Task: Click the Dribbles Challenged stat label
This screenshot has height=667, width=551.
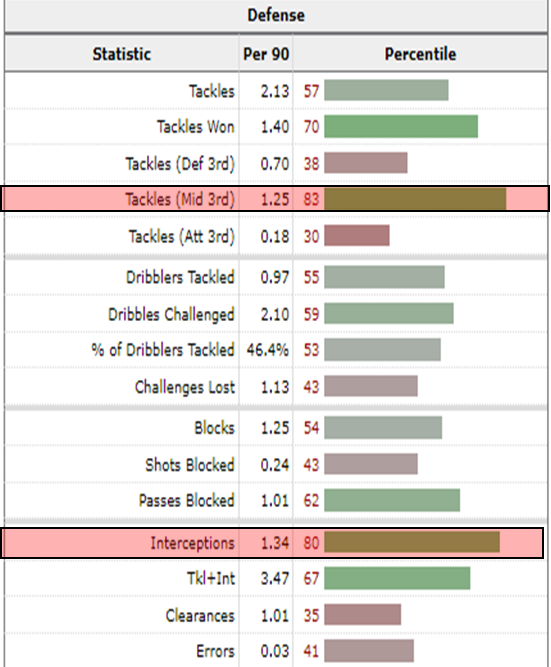Action: click(x=171, y=314)
